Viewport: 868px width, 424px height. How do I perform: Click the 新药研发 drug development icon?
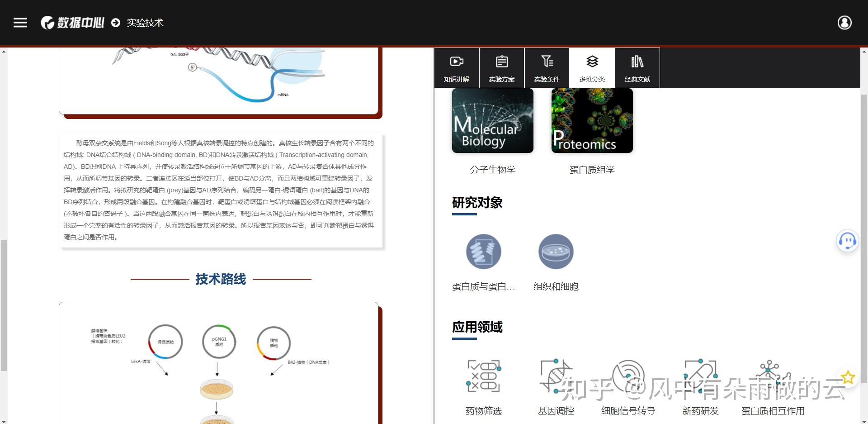pyautogui.click(x=700, y=376)
